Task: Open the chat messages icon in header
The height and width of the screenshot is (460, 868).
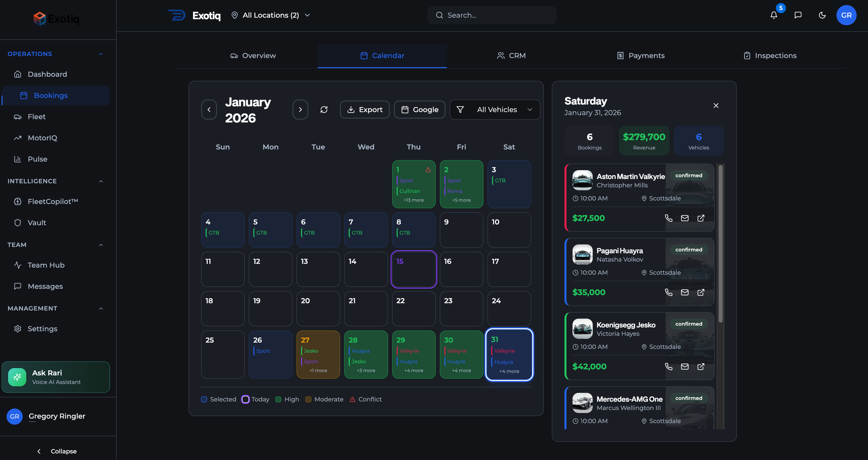Action: coord(798,15)
